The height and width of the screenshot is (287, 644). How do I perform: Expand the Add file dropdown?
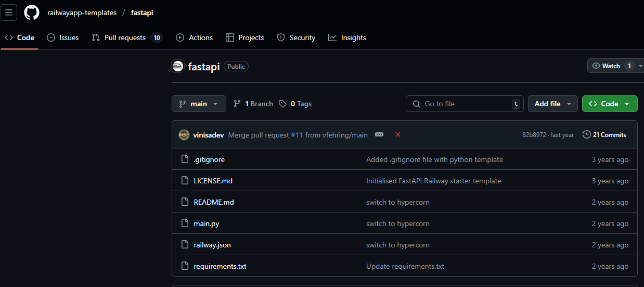coord(552,104)
